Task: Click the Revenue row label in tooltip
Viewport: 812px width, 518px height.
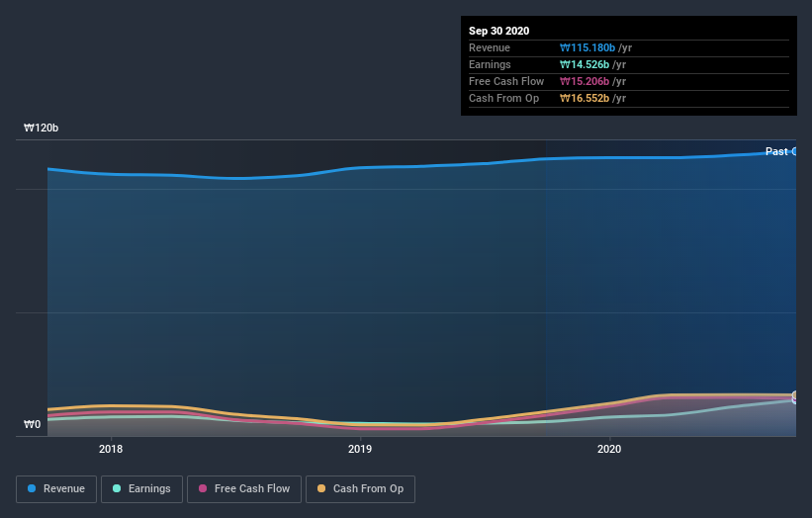Action: click(490, 47)
